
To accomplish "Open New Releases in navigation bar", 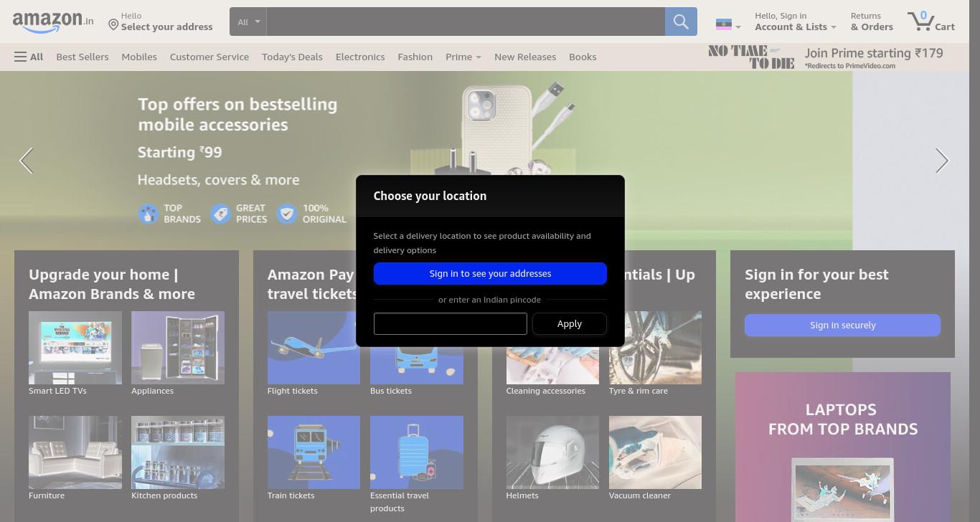I will [x=525, y=57].
